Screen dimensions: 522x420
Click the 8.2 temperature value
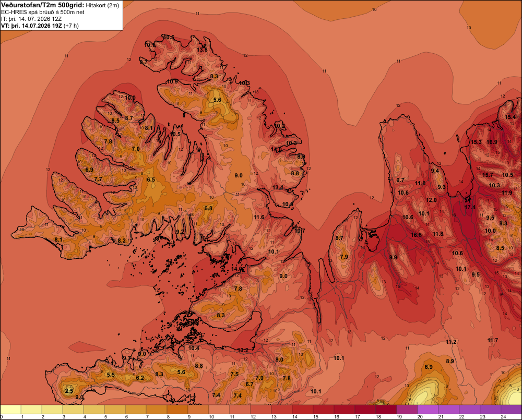122,241
